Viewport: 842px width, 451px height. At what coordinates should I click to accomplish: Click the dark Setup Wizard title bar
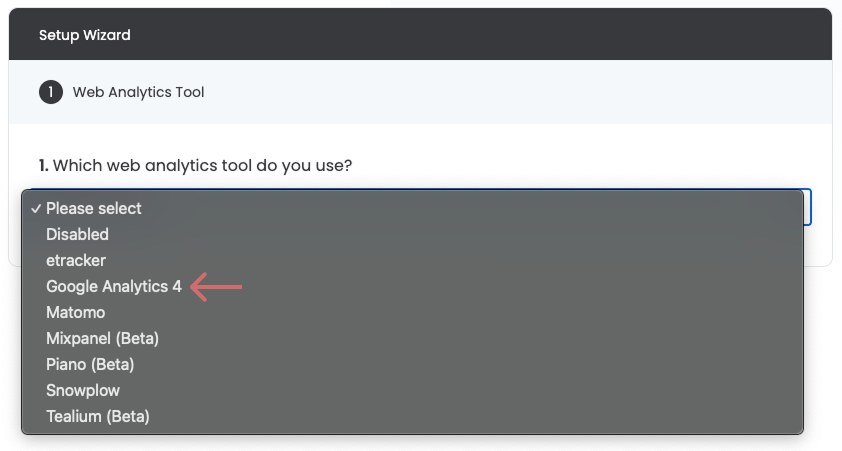coord(420,34)
